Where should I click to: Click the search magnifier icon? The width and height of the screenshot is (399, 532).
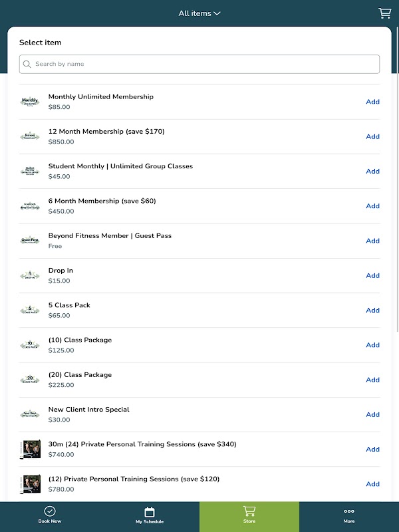pos(27,65)
